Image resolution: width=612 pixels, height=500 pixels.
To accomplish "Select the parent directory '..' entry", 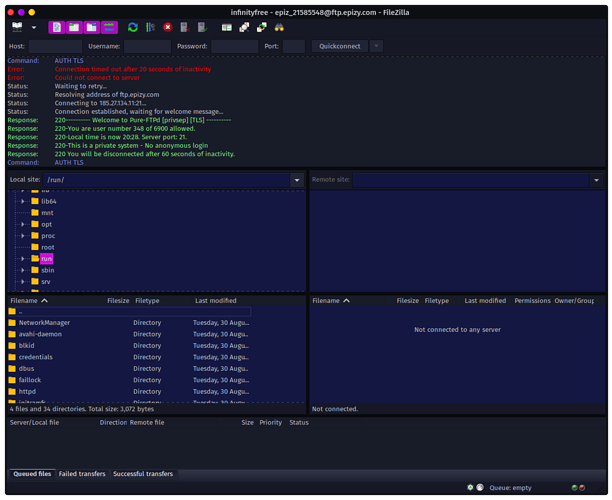I will click(x=129, y=311).
